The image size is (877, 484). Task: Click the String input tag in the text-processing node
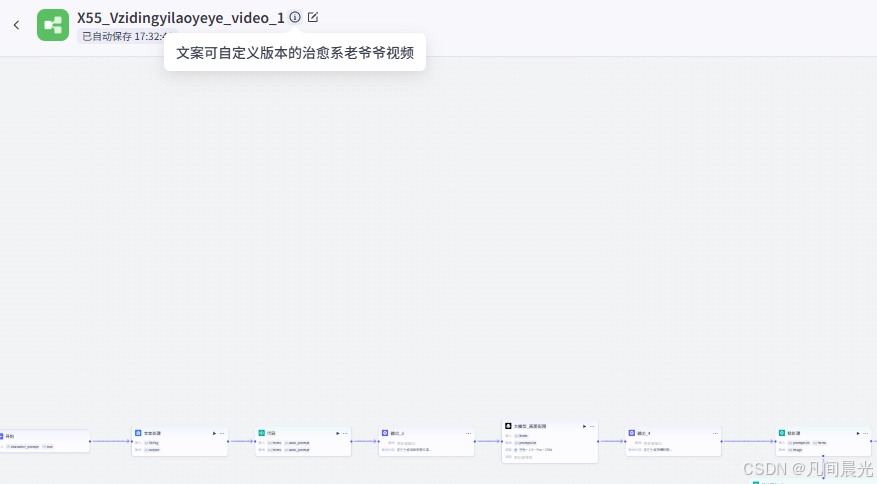pyautogui.click(x=152, y=443)
